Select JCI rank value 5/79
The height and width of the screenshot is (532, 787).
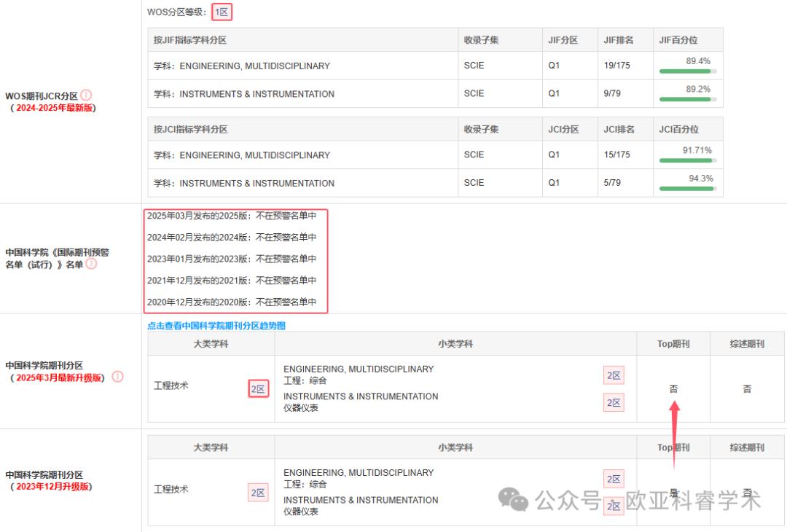click(x=612, y=183)
